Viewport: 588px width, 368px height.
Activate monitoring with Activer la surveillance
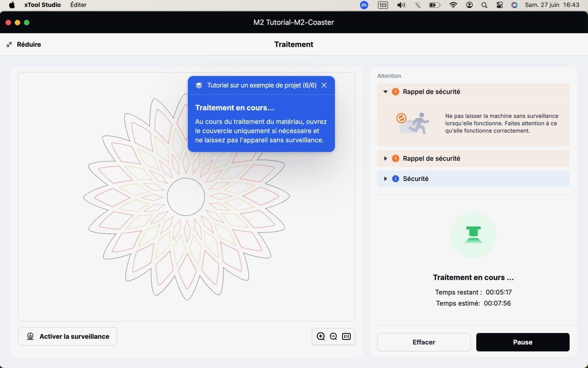click(68, 336)
